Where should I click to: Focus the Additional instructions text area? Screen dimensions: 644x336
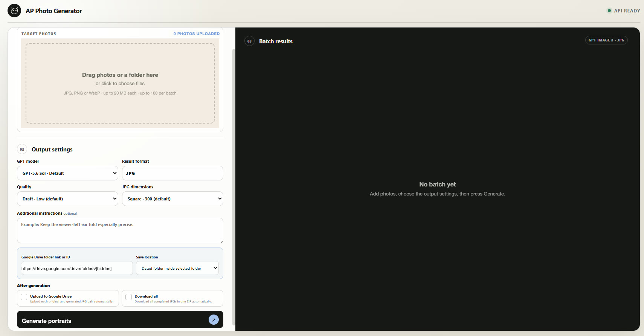[120, 231]
